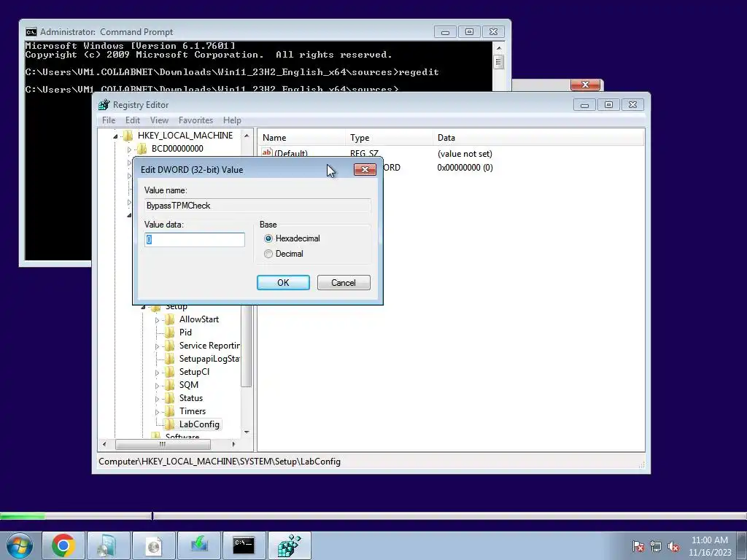Show the desktop via the taskbar edge button
747x560 pixels.
742,545
